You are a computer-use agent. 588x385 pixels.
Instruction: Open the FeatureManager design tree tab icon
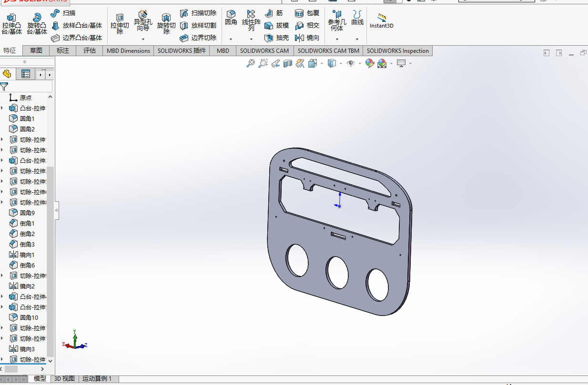[x=7, y=74]
